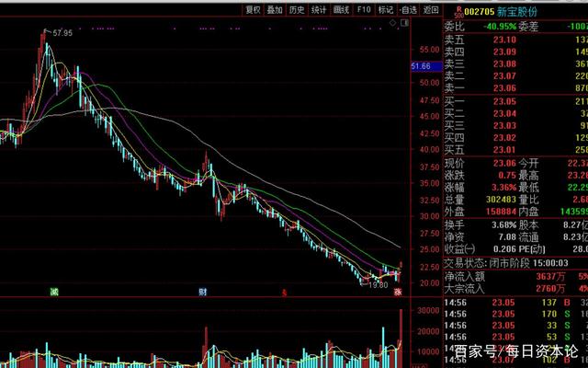
Task: Click the 涨幅 3.36% value
Action: pos(504,188)
